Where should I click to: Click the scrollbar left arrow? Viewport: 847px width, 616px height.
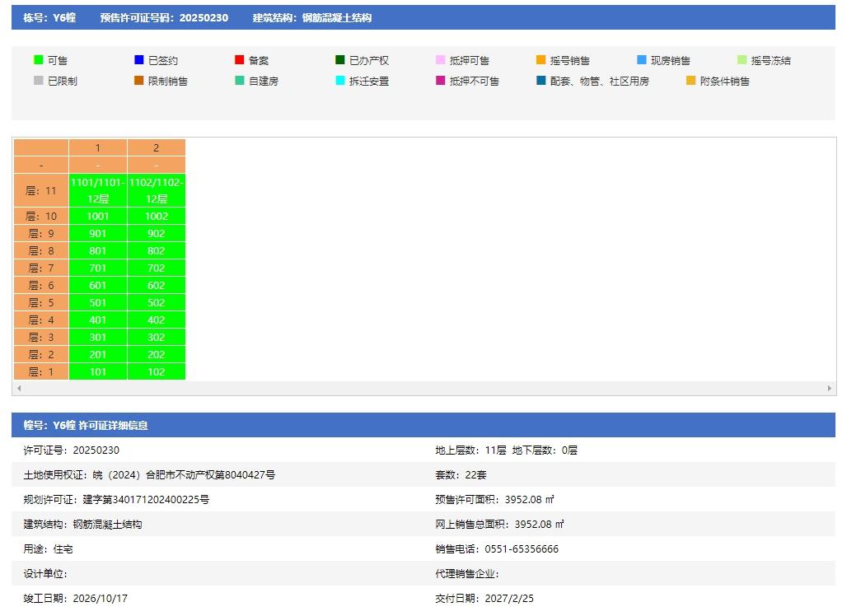pos(19,388)
